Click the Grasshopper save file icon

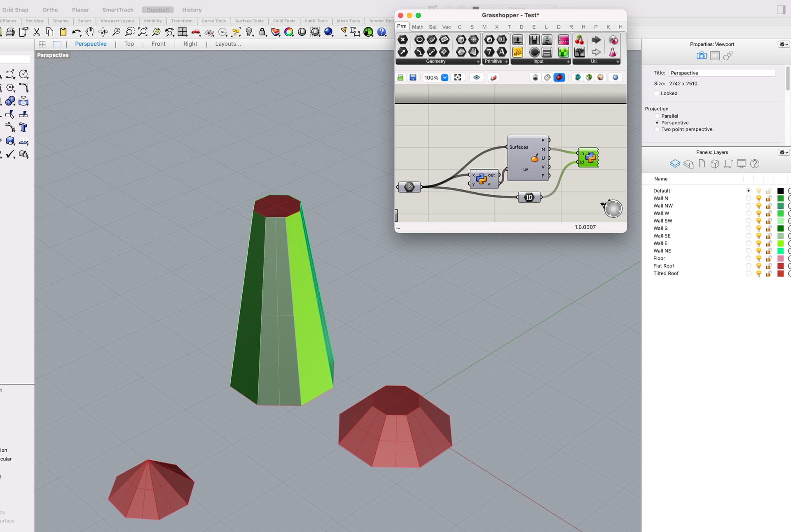pyautogui.click(x=413, y=77)
